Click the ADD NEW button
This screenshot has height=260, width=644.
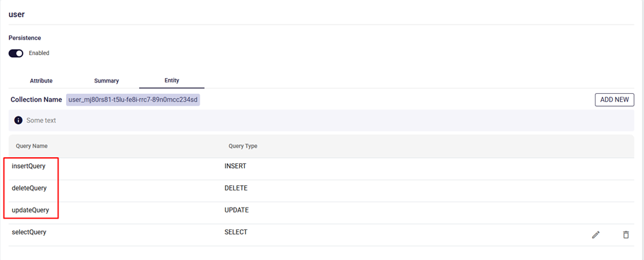point(615,99)
